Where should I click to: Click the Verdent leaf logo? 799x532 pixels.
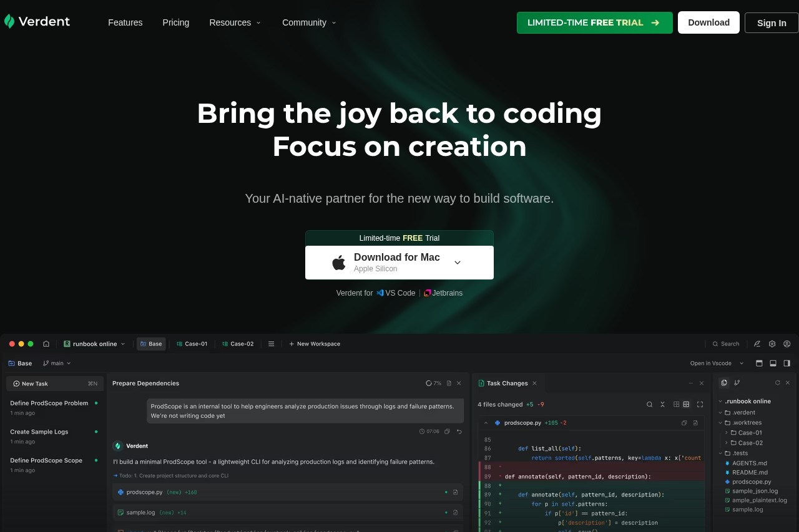[9, 22]
